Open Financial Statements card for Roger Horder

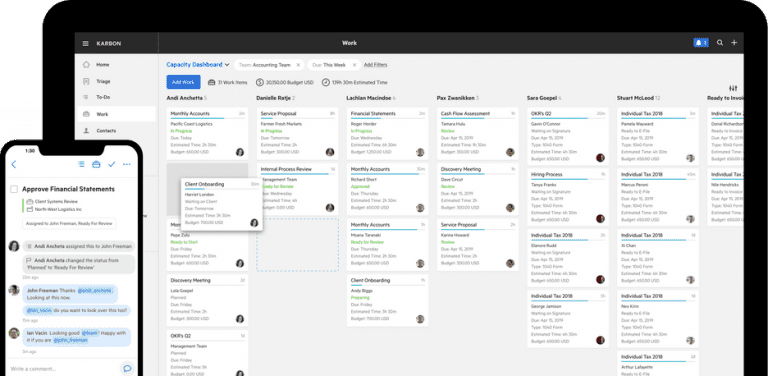point(387,134)
